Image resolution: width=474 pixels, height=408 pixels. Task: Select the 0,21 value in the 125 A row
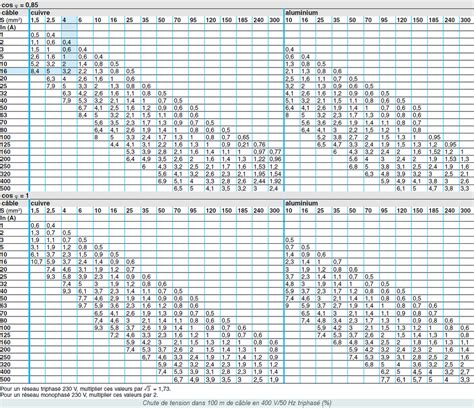(x=243, y=145)
